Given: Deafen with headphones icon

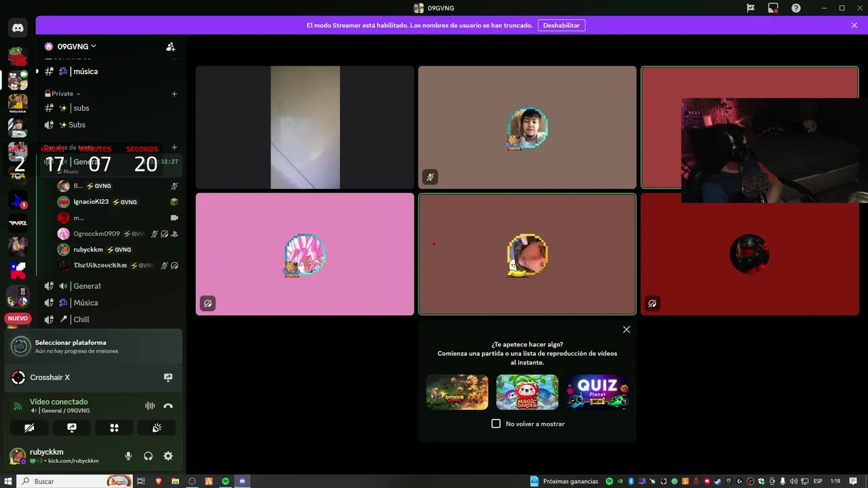Looking at the screenshot, I should 149,456.
